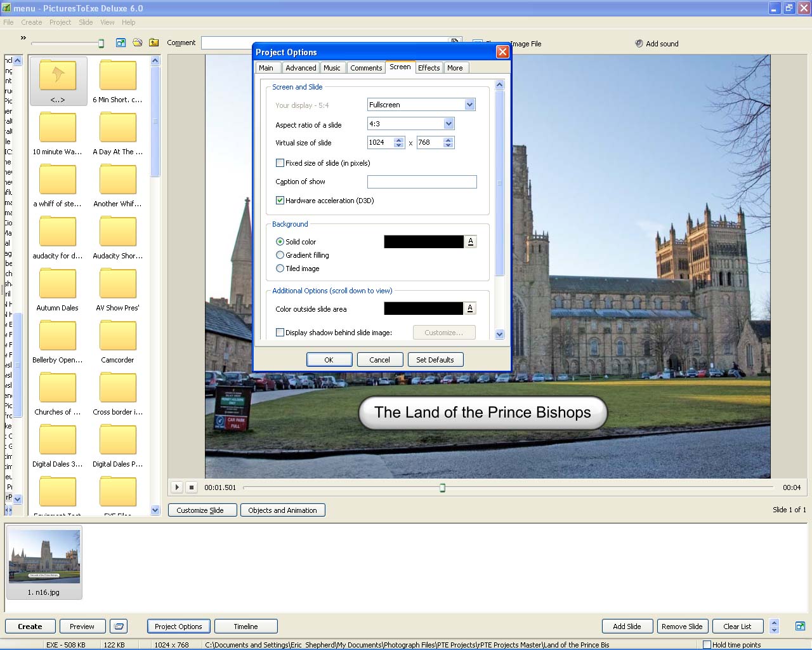Switch to the Effects tab
812x650 pixels.
(429, 68)
